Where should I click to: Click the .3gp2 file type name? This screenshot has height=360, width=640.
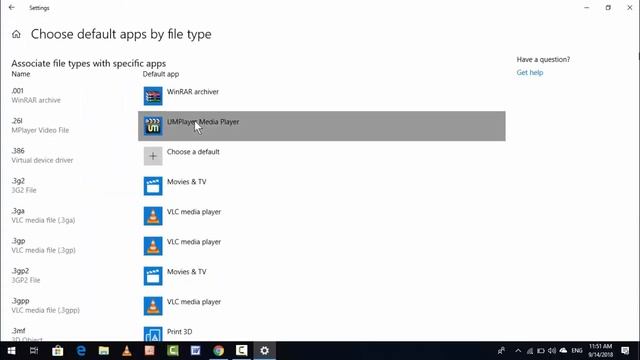pos(20,271)
